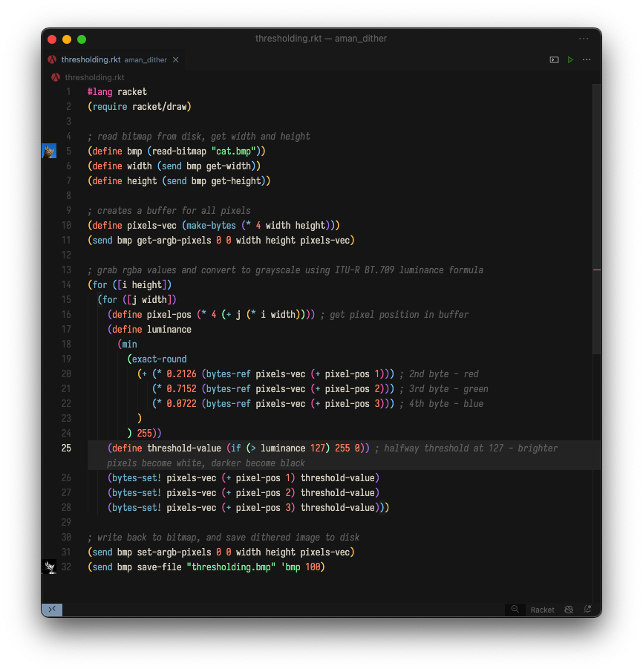Click the value 0.0722 on line 22
Screen dimensions: 643x672
pyautogui.click(x=181, y=404)
